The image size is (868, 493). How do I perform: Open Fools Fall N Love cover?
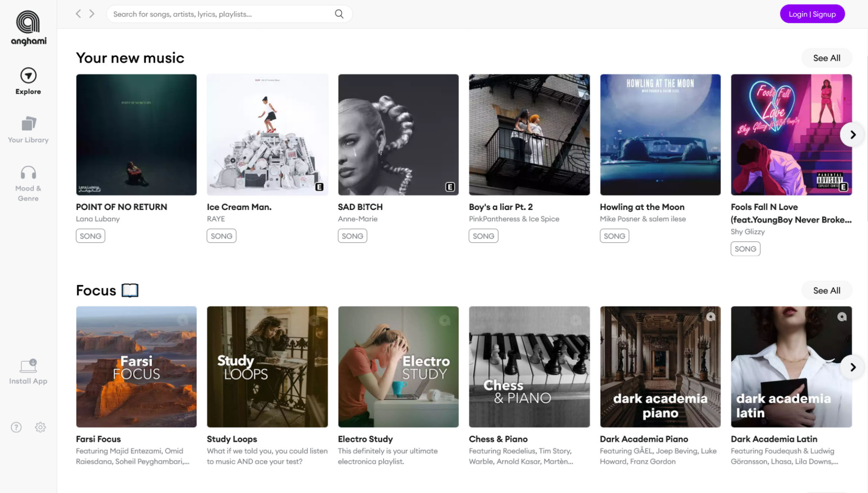pos(791,134)
